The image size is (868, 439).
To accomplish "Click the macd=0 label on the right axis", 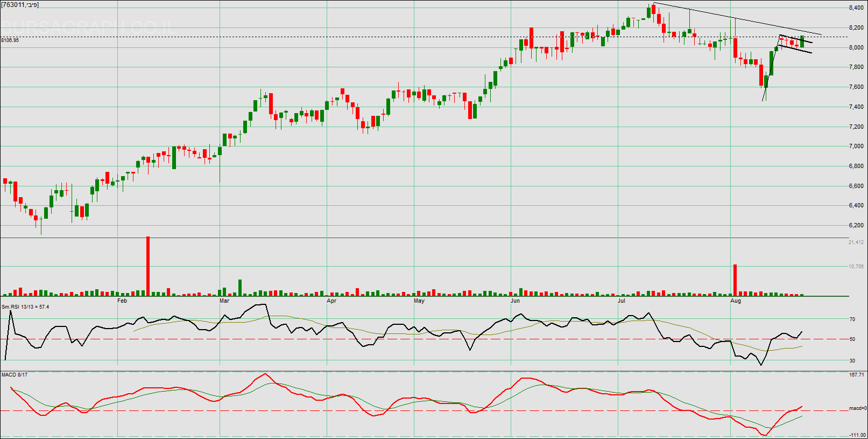I will tap(857, 408).
